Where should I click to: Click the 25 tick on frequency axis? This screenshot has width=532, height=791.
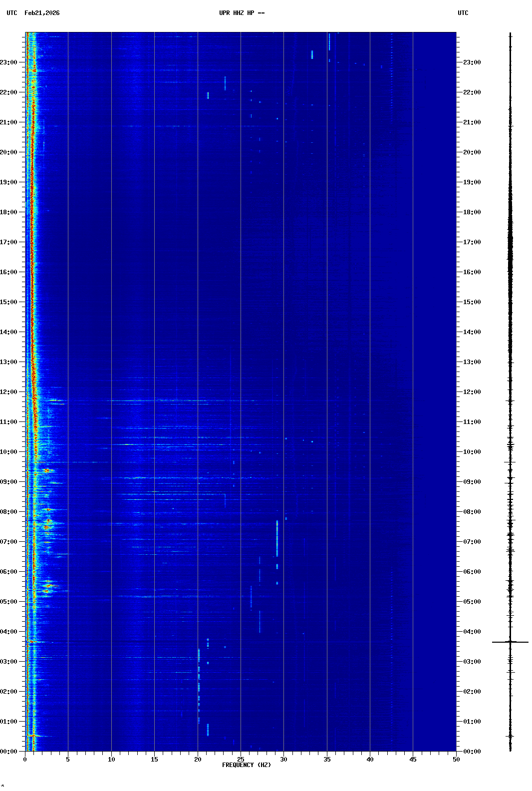coord(241,760)
